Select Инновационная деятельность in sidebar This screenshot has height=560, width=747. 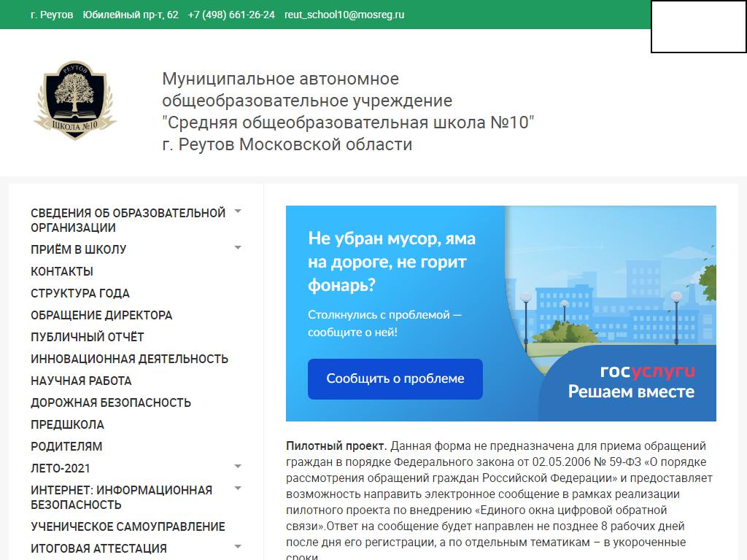coord(129,359)
